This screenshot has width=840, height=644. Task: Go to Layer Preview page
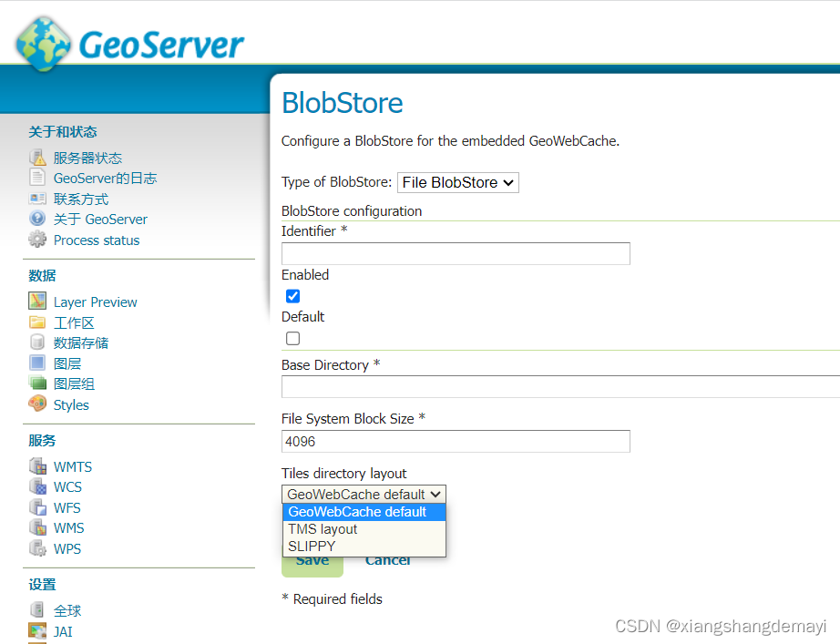(x=96, y=302)
